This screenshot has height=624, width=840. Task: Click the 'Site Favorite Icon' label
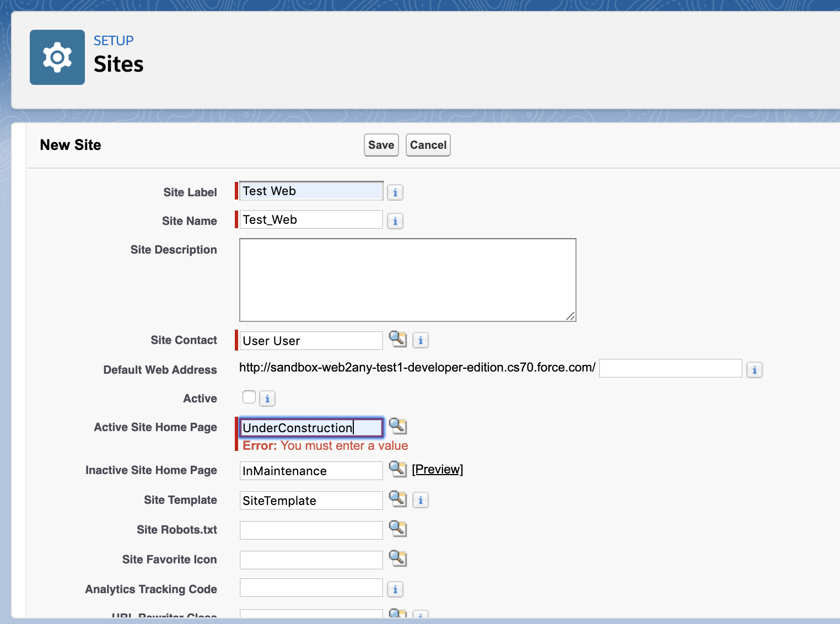[x=170, y=560]
